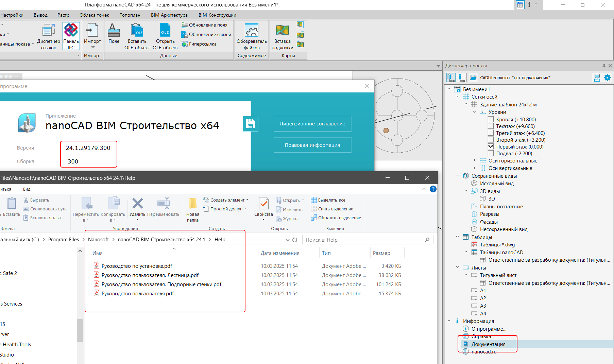The height and width of the screenshot is (364, 614).
Task: Collapse the Таблицы node
Action: pos(458,237)
